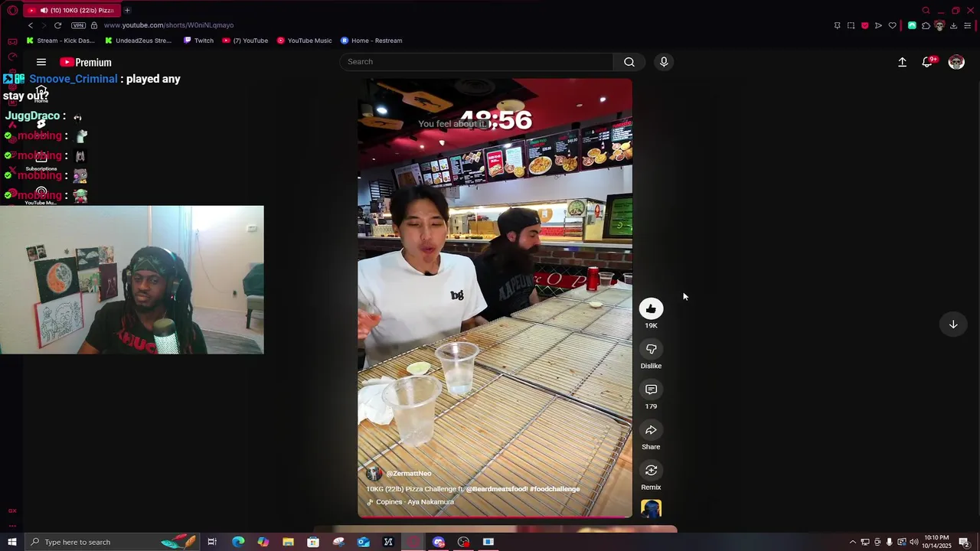
Task: Submit search with magnifier button
Action: tap(629, 61)
